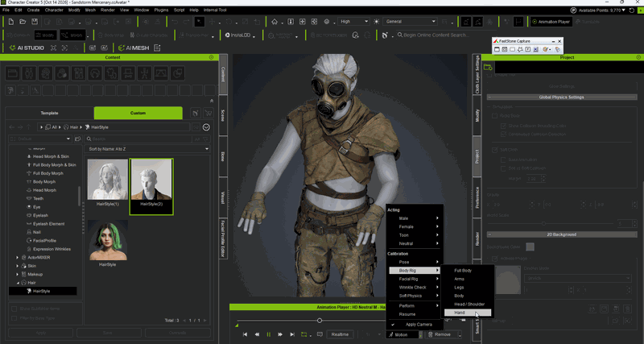This screenshot has width=644, height=344.
Task: Select Full Body calibration option
Action: (463, 271)
